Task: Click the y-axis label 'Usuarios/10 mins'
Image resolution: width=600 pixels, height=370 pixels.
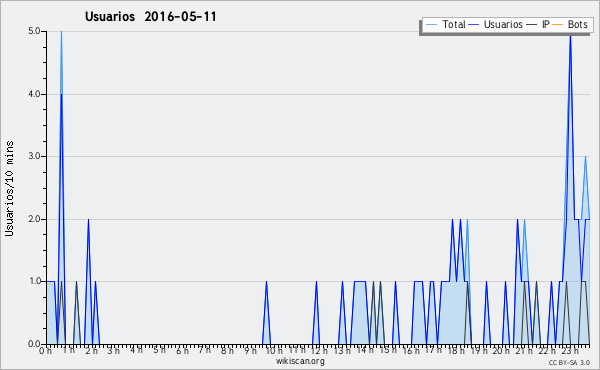Action: click(9, 188)
